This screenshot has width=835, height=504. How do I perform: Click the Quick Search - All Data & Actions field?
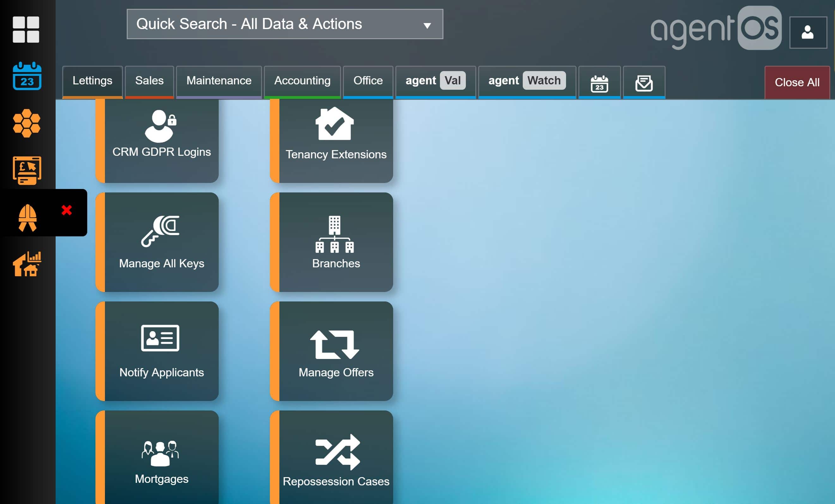click(285, 24)
